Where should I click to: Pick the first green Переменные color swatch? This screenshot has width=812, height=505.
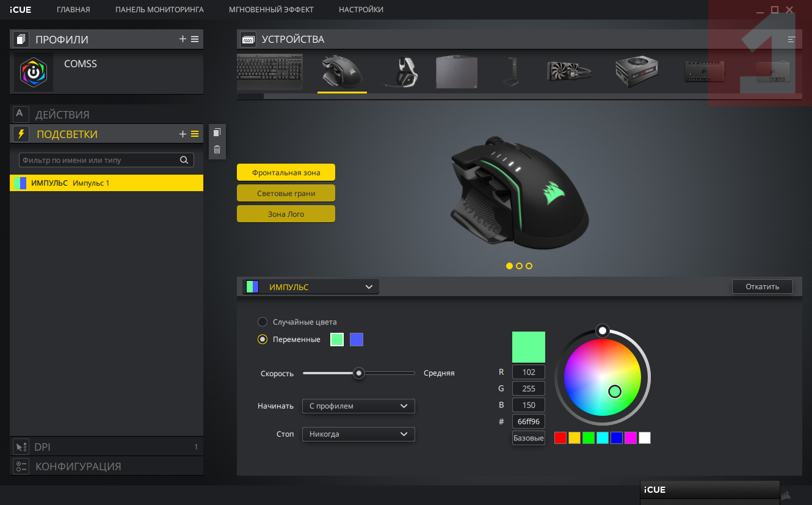click(x=337, y=340)
